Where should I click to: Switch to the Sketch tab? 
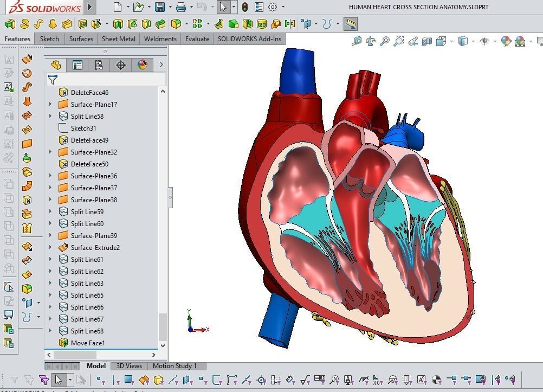(x=49, y=39)
